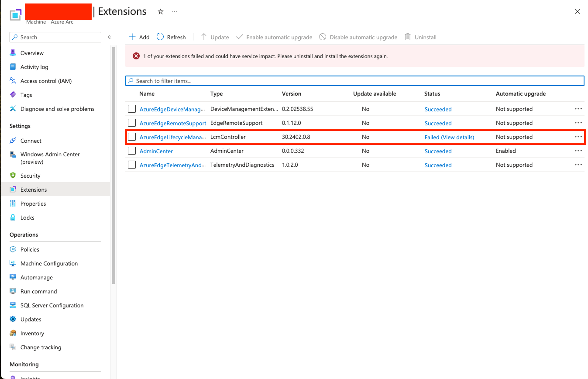
Task: Click the Tags icon
Action: (13, 95)
